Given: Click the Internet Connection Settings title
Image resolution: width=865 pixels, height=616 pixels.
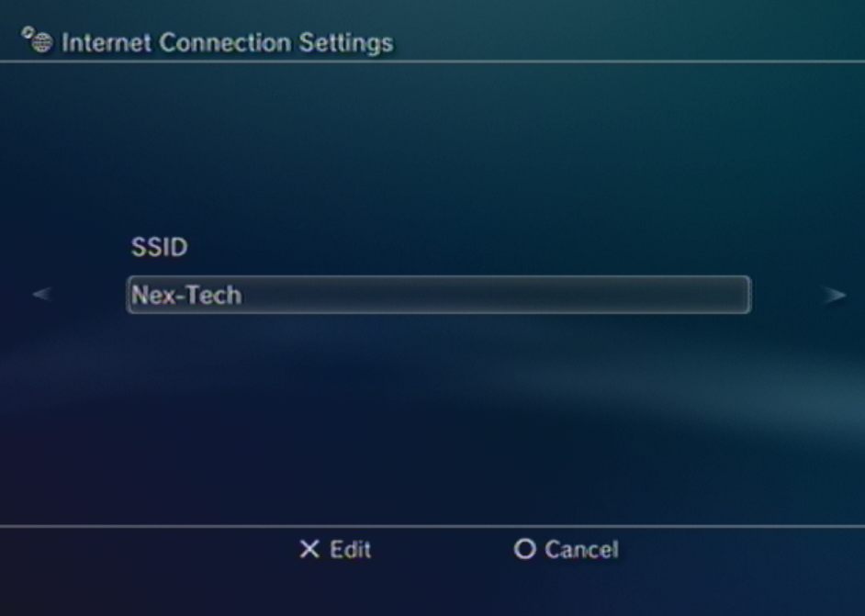Looking at the screenshot, I should [x=228, y=43].
